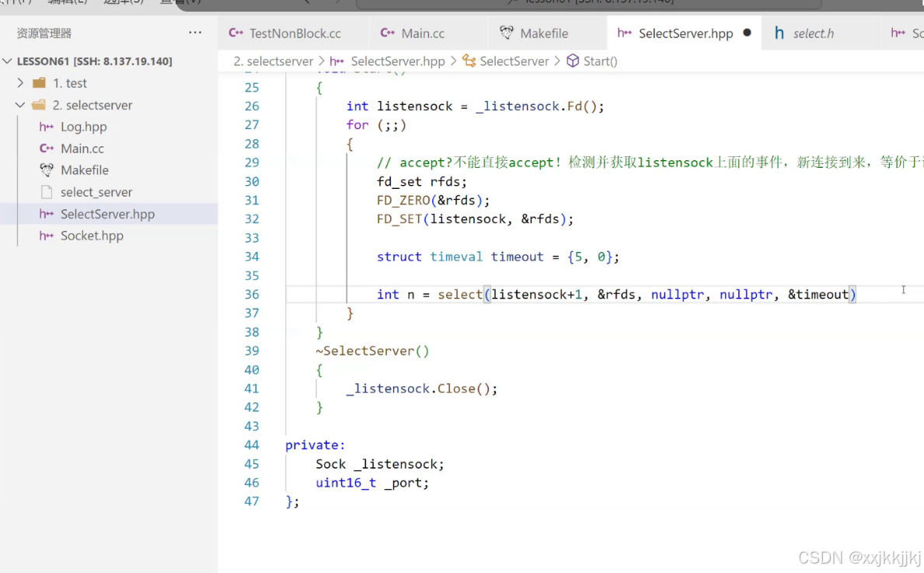This screenshot has height=573, width=924.
Task: Select the select_server file
Action: click(96, 192)
